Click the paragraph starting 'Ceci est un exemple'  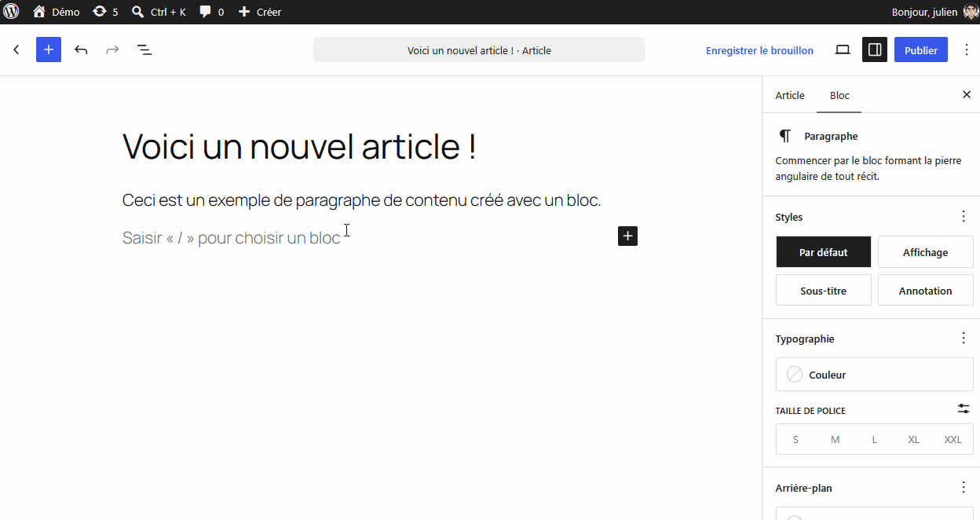click(362, 200)
